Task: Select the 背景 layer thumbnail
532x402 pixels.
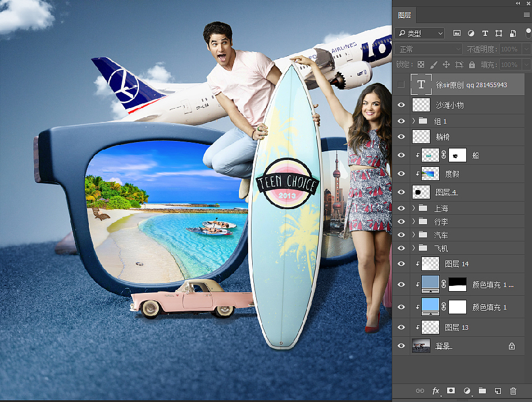Action: pos(421,345)
